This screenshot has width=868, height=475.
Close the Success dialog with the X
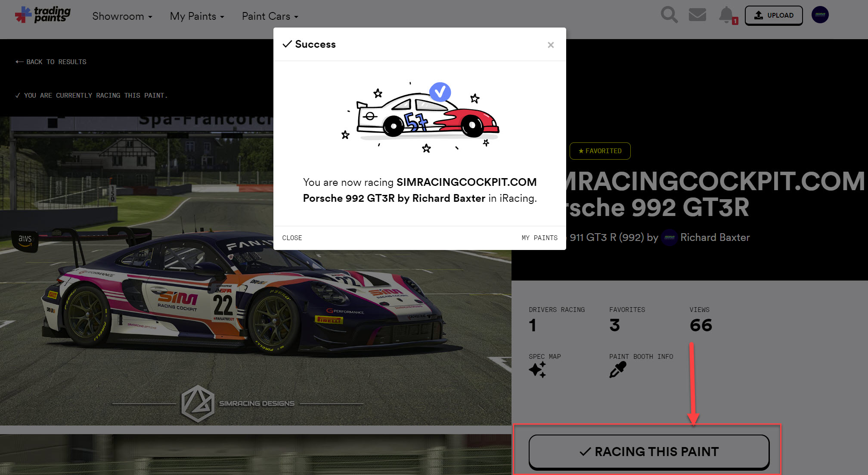[551, 45]
